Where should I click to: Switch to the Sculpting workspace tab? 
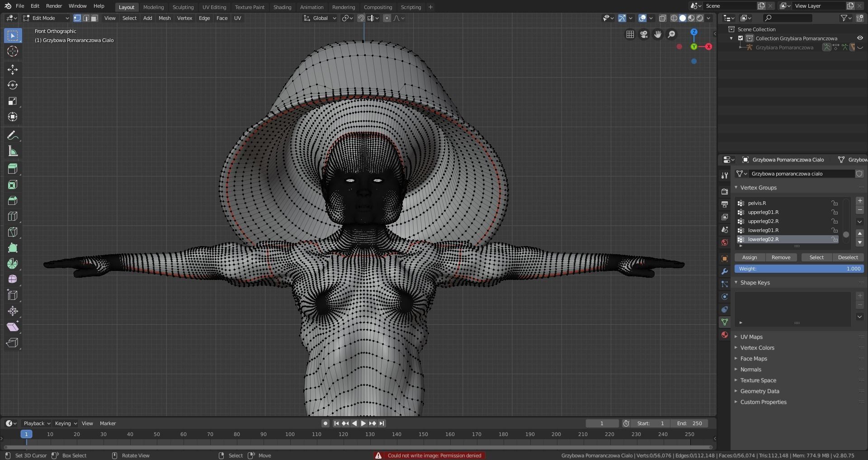[x=183, y=7]
